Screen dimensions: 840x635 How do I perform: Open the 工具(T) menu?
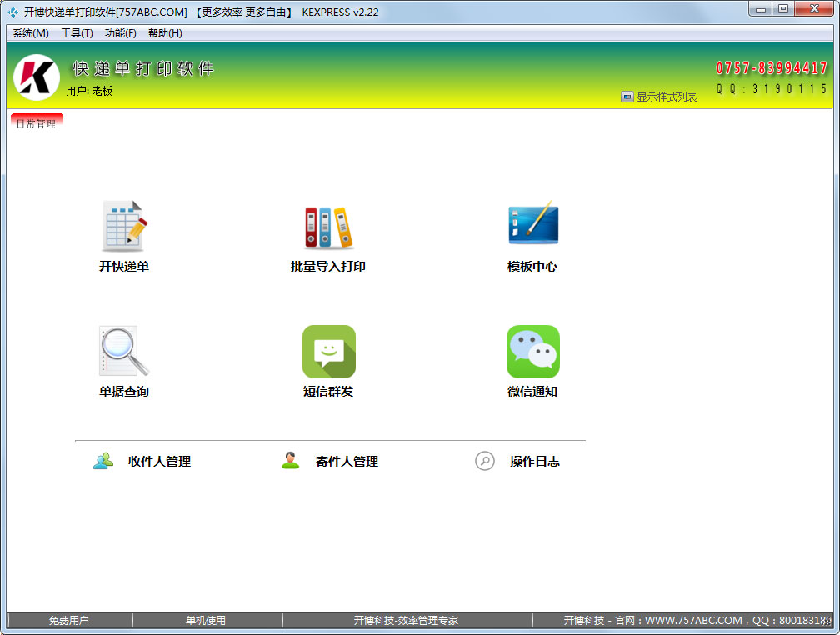77,33
